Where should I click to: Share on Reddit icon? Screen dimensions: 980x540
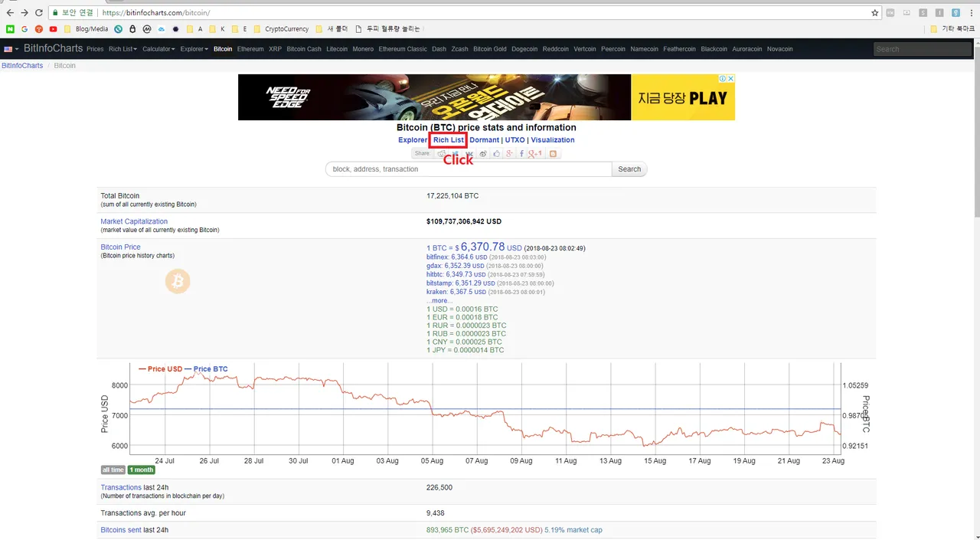point(442,154)
